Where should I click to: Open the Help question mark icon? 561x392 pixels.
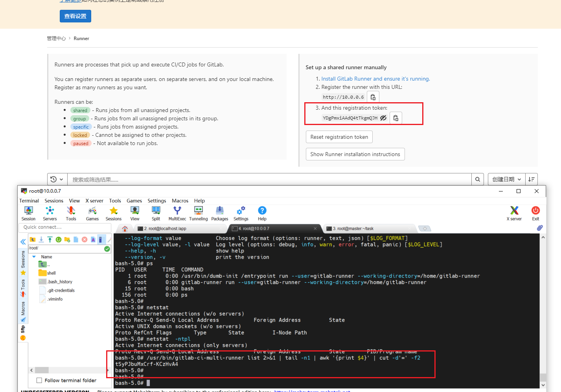point(262,213)
